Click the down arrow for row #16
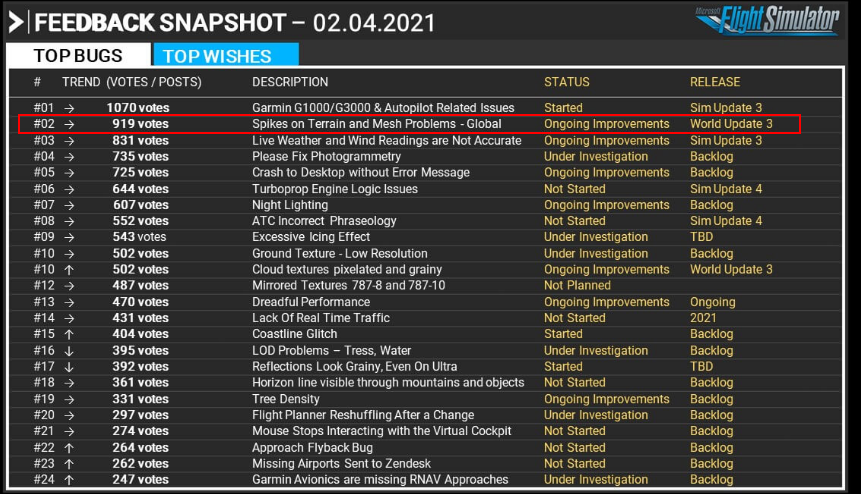Screen dimensions: 861x494 (69, 351)
